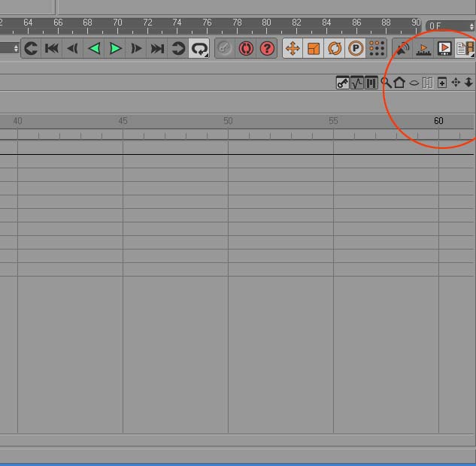Play animation backwards with green arrow

[94, 48]
